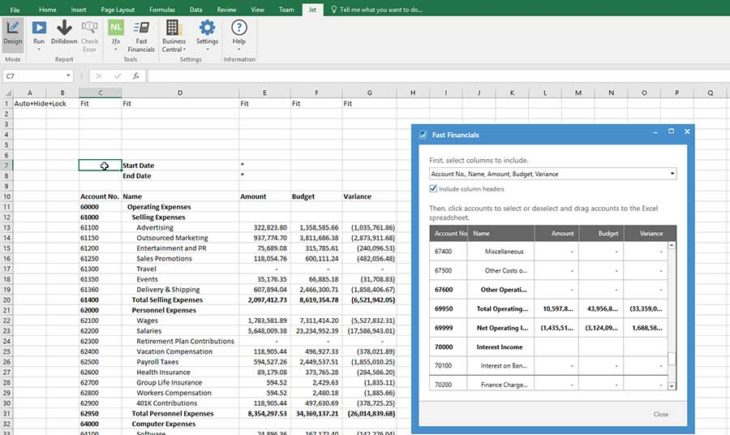730x435 pixels.
Task: Expand the Business Central dropdown arrow
Action: click(x=184, y=49)
